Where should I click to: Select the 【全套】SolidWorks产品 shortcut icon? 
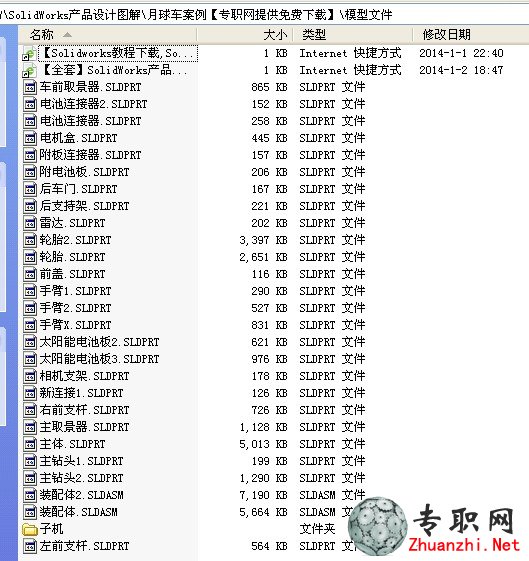click(29, 70)
